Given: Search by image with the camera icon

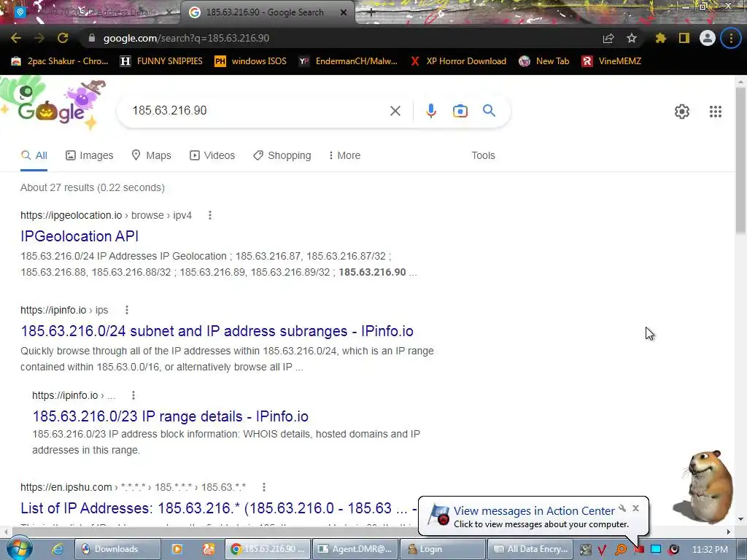Looking at the screenshot, I should pyautogui.click(x=460, y=111).
